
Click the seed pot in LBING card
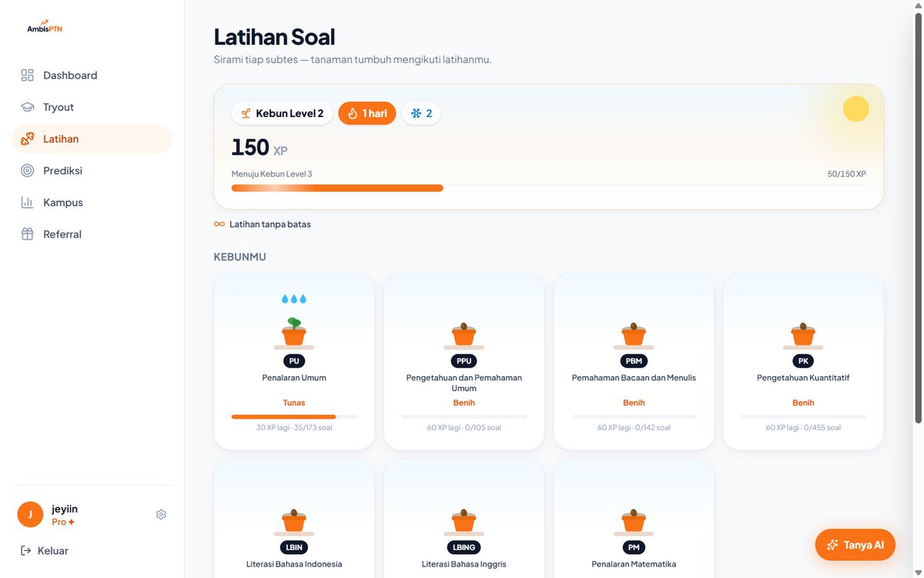click(464, 522)
